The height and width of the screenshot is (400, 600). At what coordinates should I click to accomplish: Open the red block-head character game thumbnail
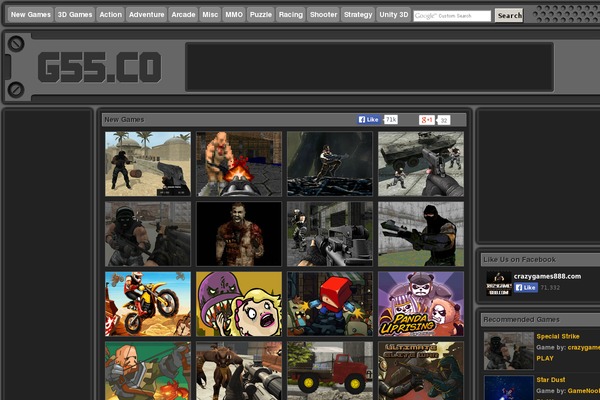(x=330, y=304)
